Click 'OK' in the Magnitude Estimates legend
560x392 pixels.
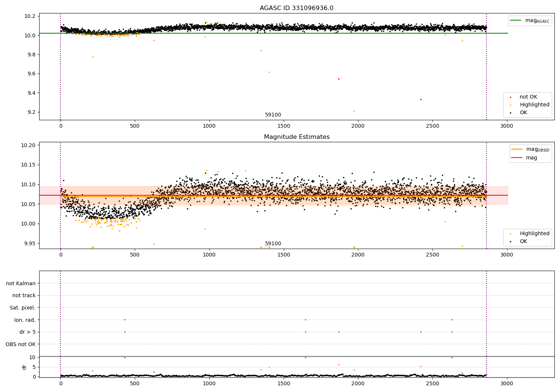(x=523, y=242)
